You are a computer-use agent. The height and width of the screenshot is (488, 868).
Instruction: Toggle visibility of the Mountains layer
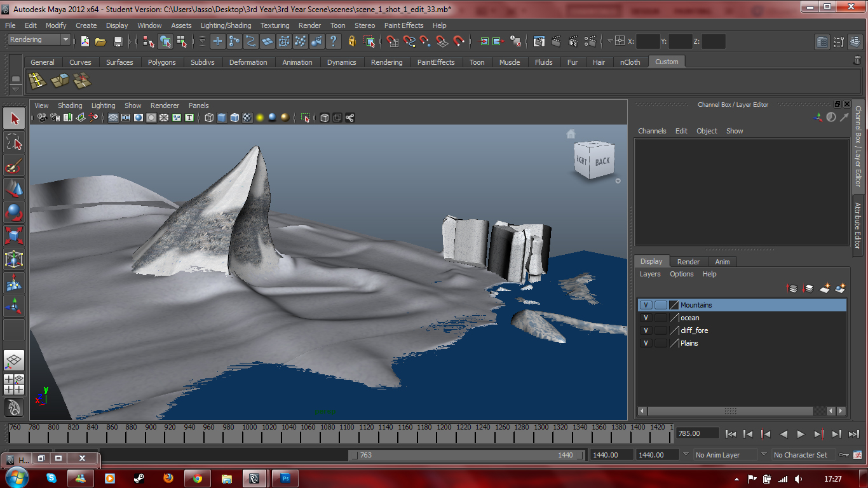pyautogui.click(x=646, y=305)
